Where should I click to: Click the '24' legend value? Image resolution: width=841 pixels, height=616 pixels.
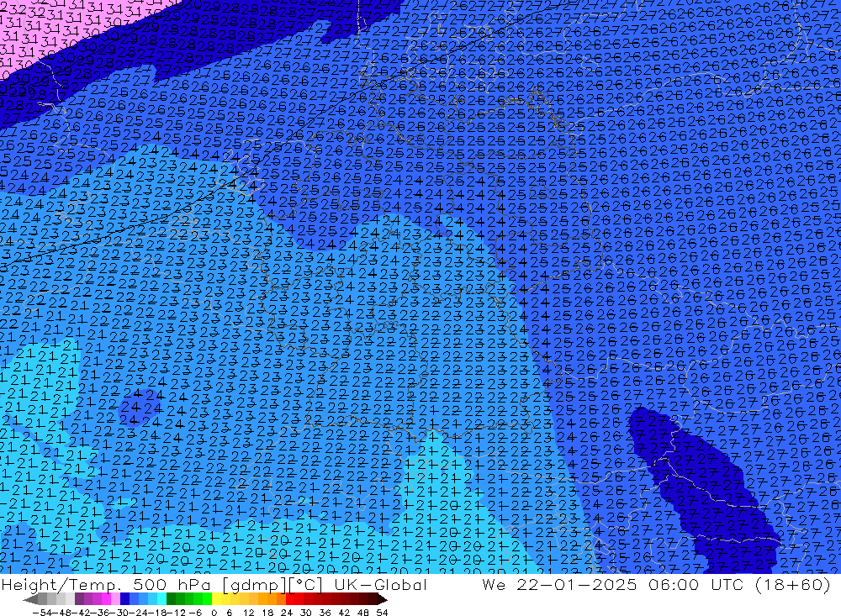287,613
